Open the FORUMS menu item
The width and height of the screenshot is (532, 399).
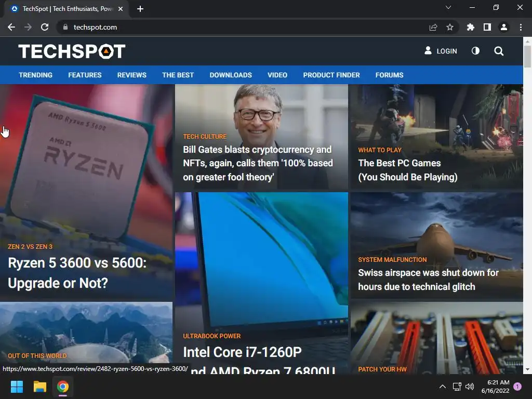[x=389, y=75]
